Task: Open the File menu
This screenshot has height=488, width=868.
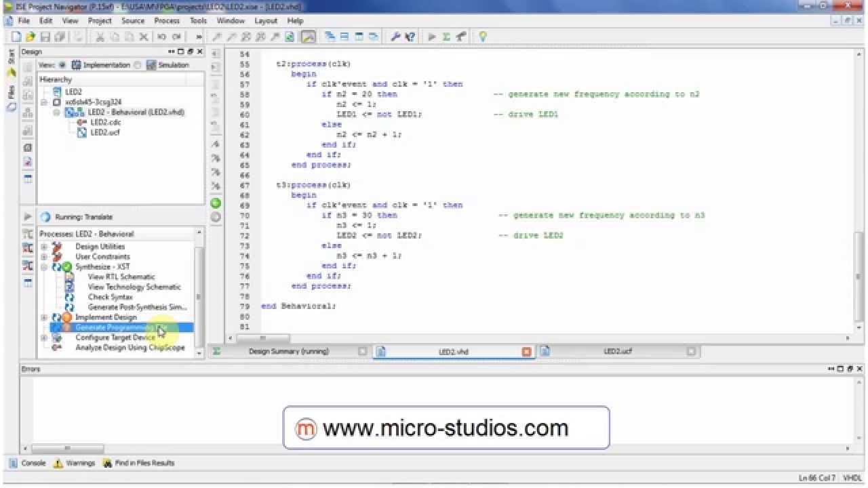Action: pyautogui.click(x=24, y=21)
